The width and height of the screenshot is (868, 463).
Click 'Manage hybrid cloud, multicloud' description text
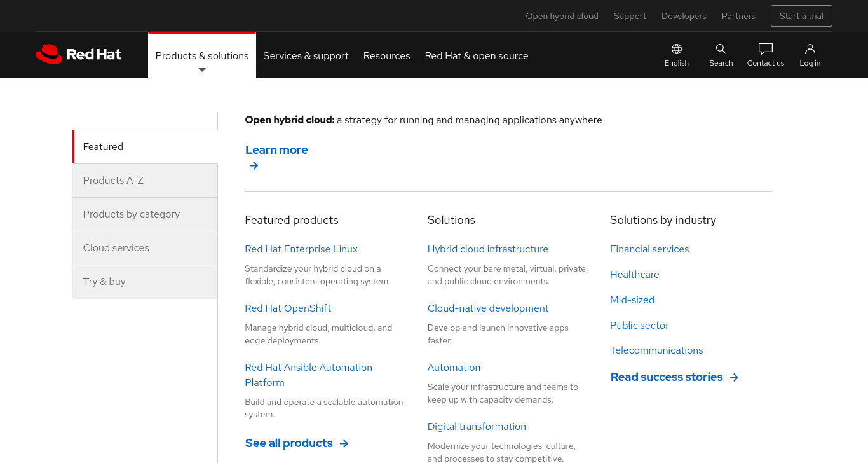[x=318, y=335]
